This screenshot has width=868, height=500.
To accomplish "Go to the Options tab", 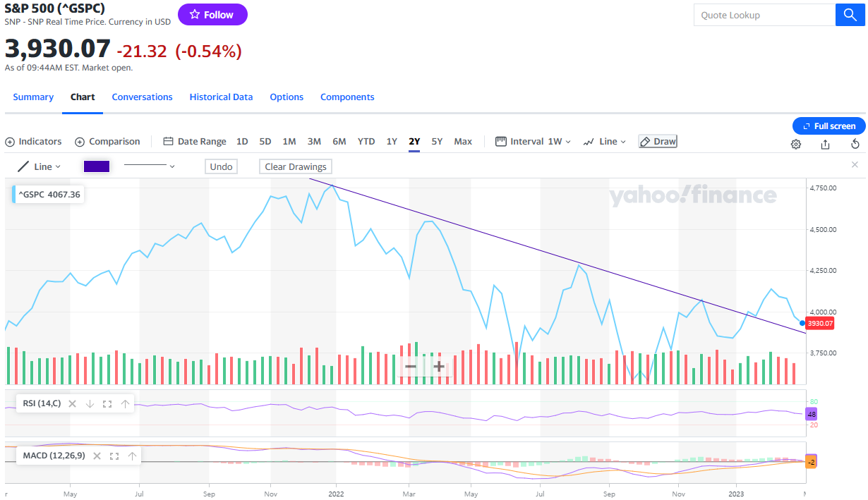I will pos(287,97).
